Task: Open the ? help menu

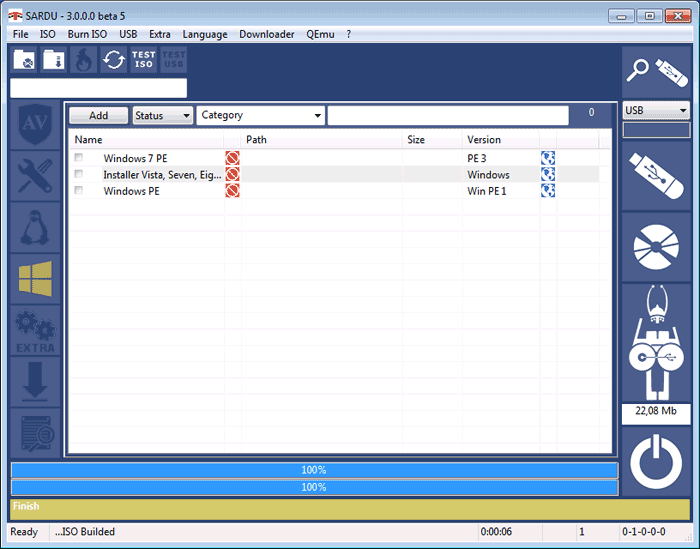Action: point(349,34)
